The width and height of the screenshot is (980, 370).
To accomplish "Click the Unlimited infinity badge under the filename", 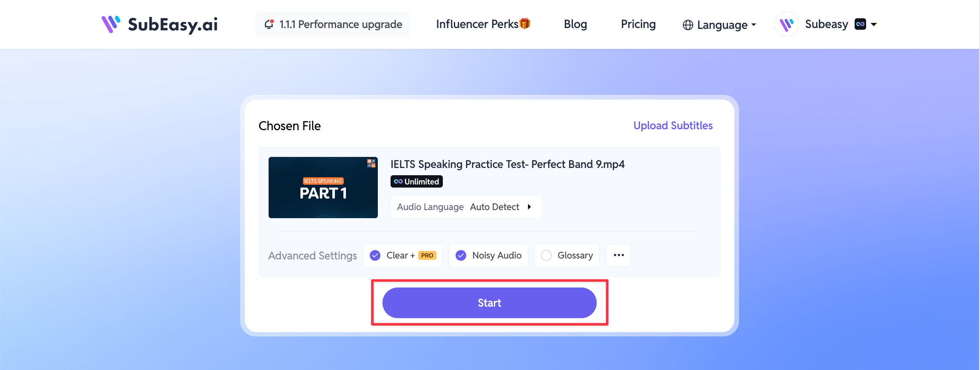I will coord(416,182).
